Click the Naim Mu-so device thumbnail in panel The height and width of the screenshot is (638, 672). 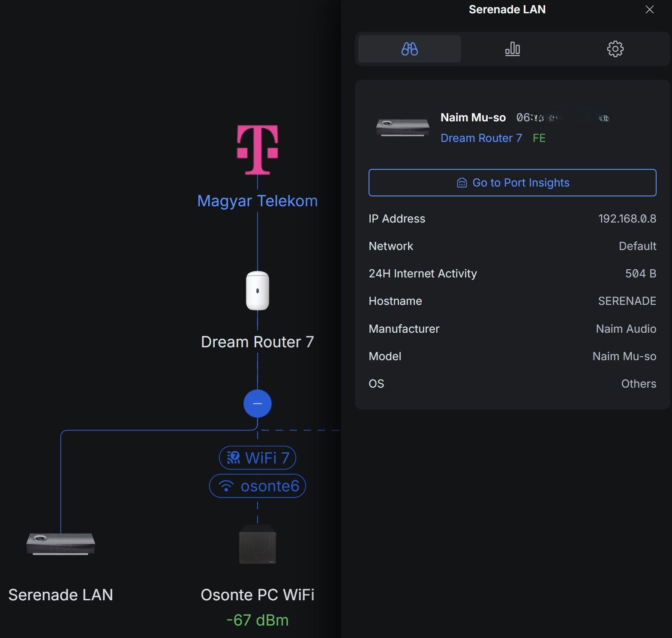pos(402,127)
